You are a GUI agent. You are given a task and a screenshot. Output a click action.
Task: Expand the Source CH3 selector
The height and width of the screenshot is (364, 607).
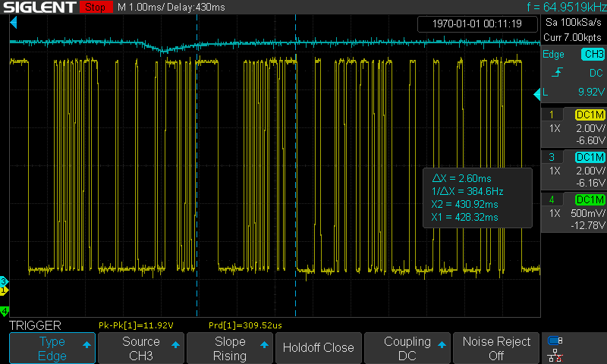point(141,348)
